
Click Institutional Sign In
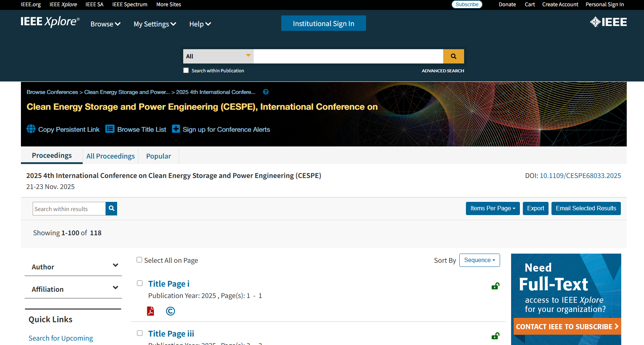(323, 23)
